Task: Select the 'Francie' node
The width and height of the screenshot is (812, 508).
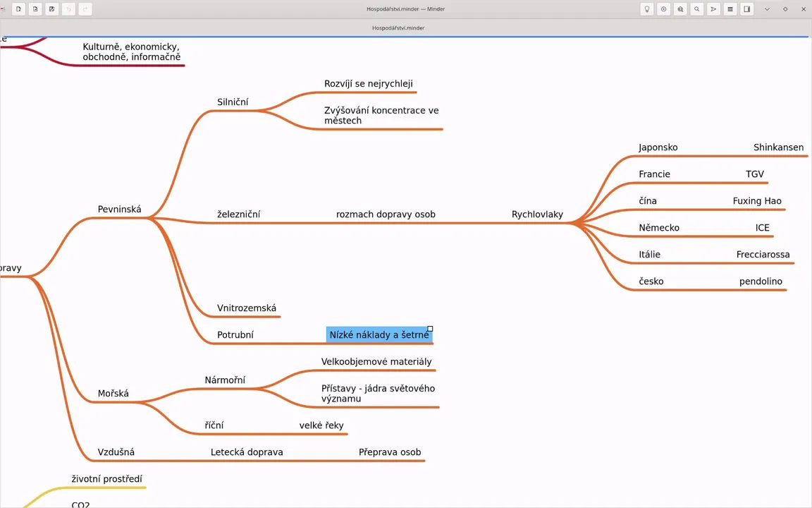Action: pyautogui.click(x=655, y=174)
